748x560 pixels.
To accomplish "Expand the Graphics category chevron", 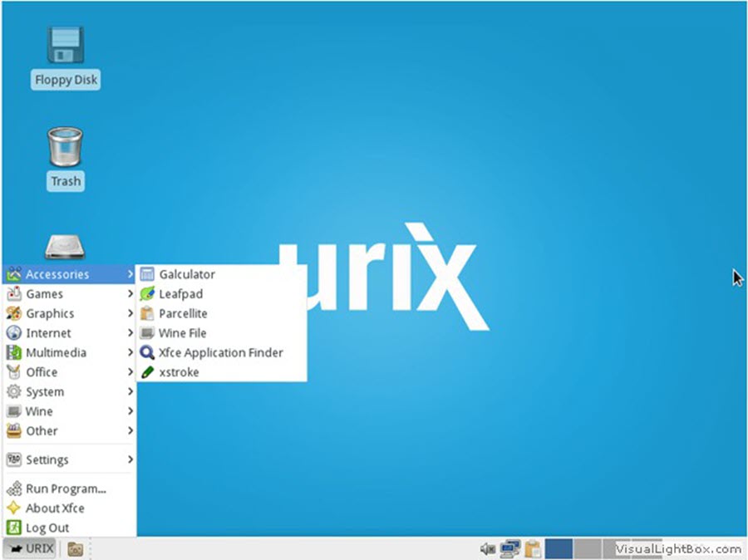I will pyautogui.click(x=130, y=313).
